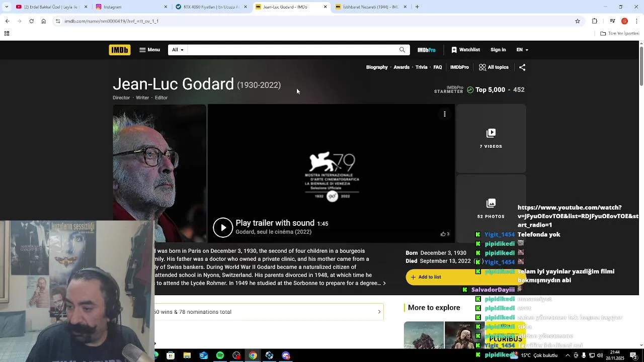Image resolution: width=644 pixels, height=362 pixels.
Task: Close the Instagram tab
Action: [166, 7]
